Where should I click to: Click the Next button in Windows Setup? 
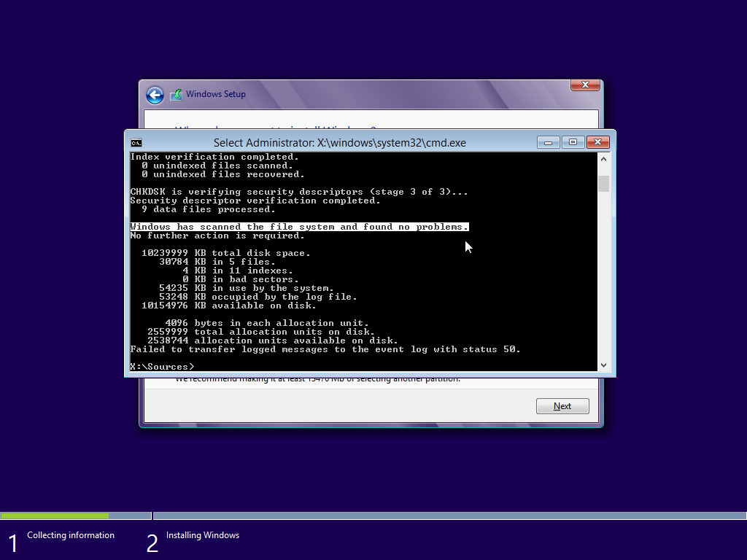click(x=562, y=406)
